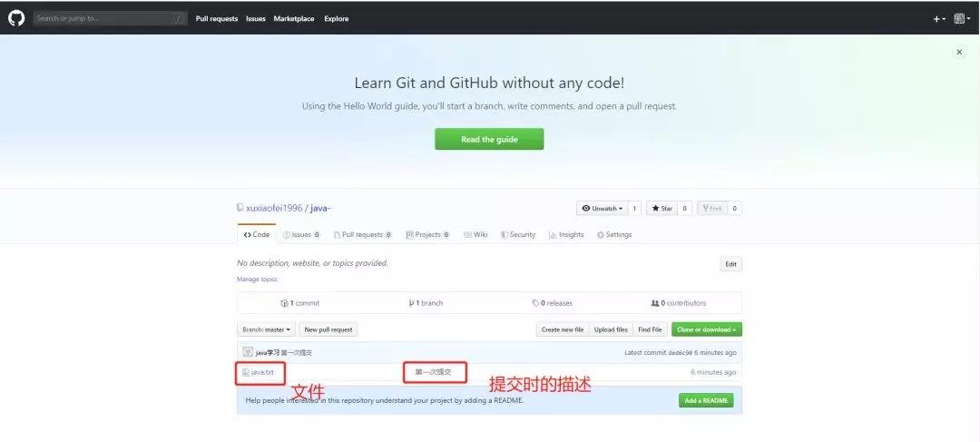Viewport: 980px width, 442px height.
Task: Open the repository Settings tab
Action: click(614, 234)
